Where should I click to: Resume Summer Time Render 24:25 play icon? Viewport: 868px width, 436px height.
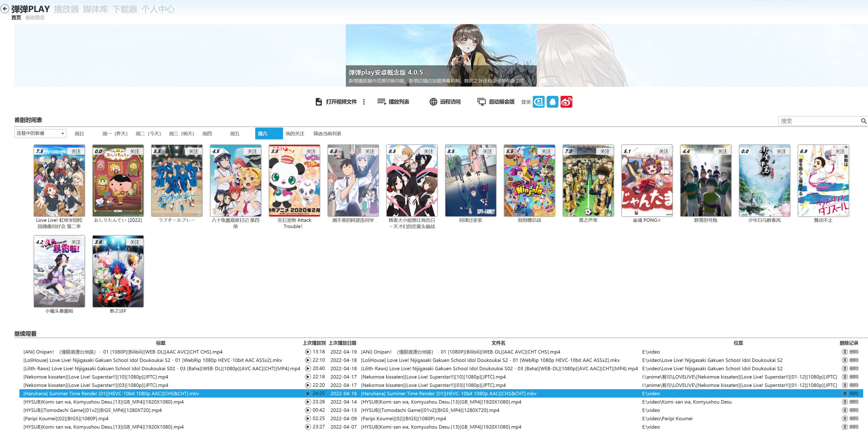(x=308, y=394)
